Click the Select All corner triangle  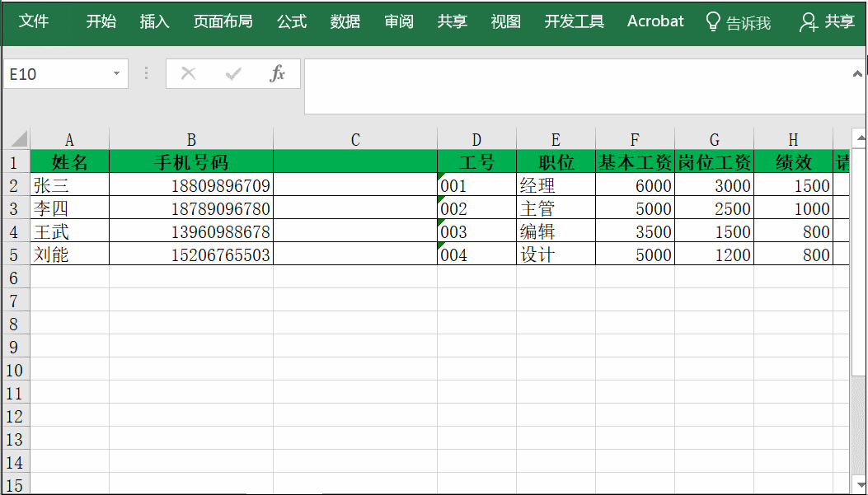[20, 139]
